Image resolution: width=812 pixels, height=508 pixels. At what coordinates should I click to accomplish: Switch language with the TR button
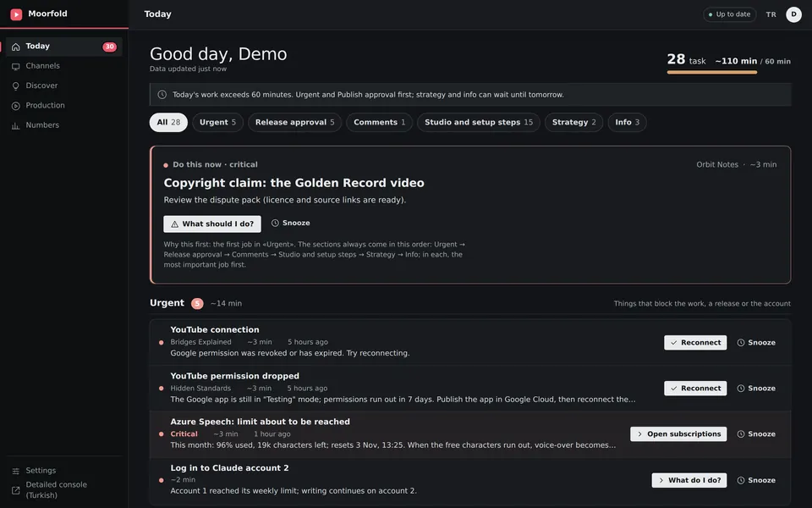pos(771,14)
